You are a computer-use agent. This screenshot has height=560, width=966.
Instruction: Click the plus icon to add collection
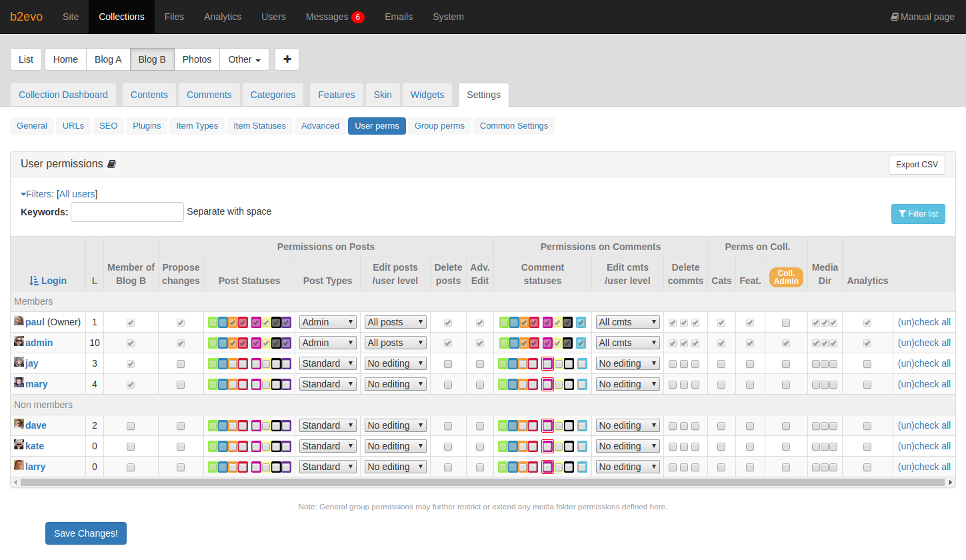pos(287,59)
